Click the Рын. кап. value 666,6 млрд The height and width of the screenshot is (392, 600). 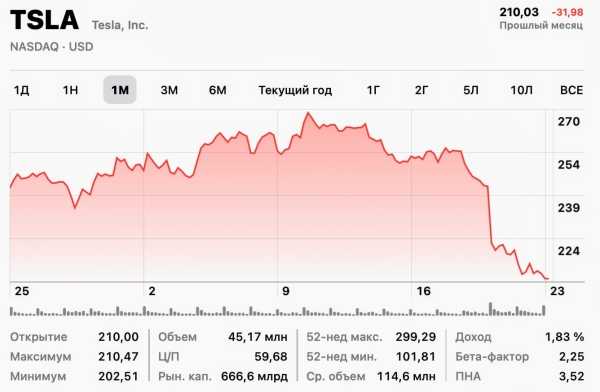254,376
